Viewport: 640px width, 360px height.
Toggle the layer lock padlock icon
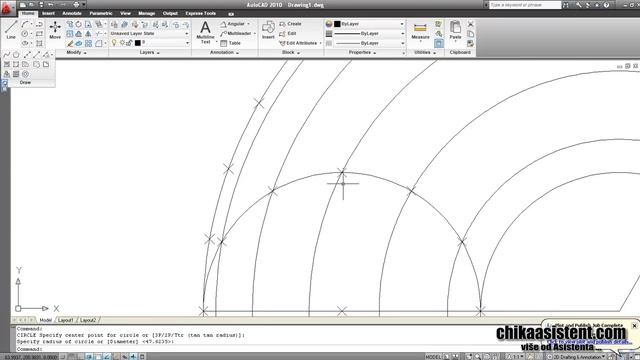[129, 43]
